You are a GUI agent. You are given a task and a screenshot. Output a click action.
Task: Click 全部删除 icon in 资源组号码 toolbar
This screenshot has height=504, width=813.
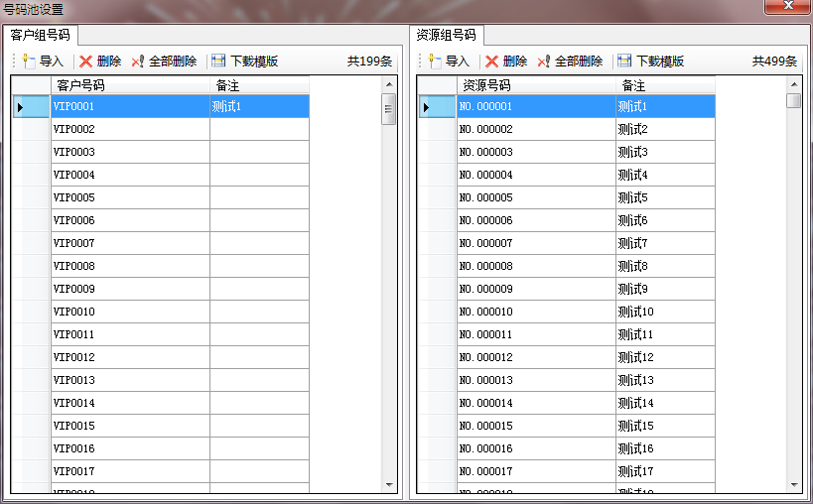[544, 62]
